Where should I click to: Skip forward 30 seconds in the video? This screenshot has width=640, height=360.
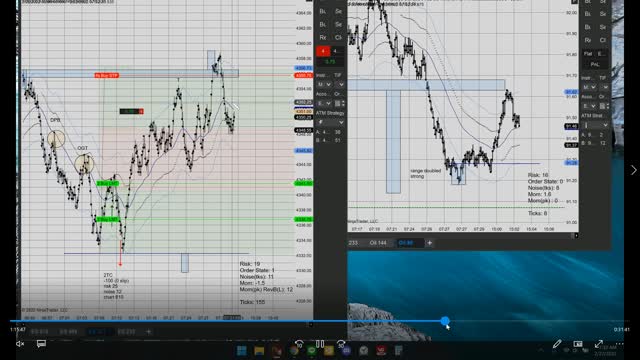(x=341, y=344)
